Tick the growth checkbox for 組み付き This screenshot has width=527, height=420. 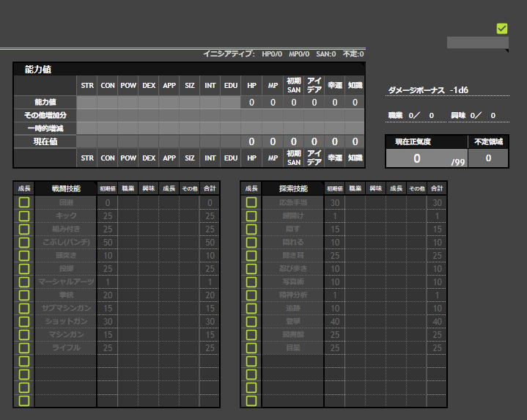click(24, 229)
